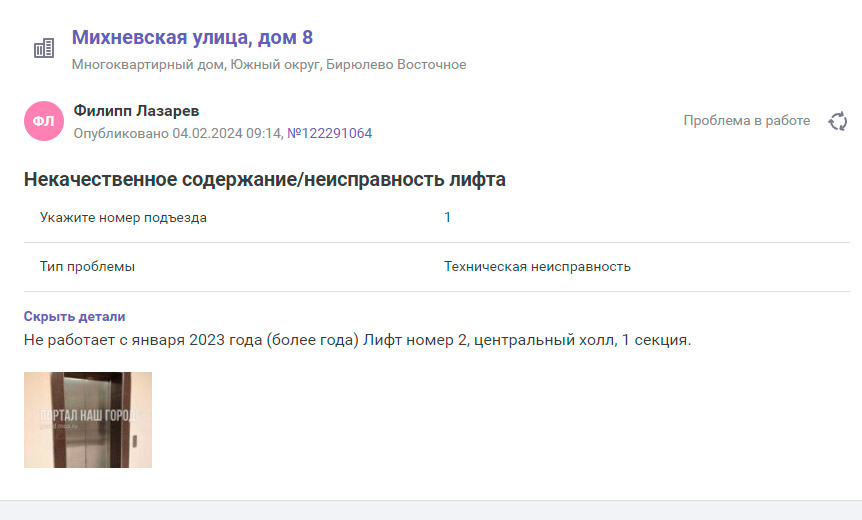
Task: Click author name Филипп Лазарев
Action: [x=137, y=111]
